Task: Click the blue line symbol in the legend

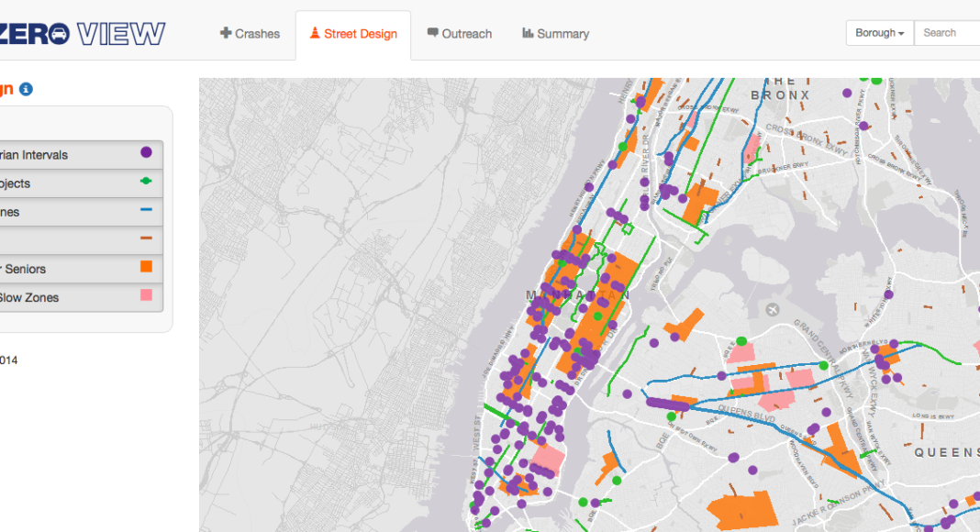Action: pos(146,211)
